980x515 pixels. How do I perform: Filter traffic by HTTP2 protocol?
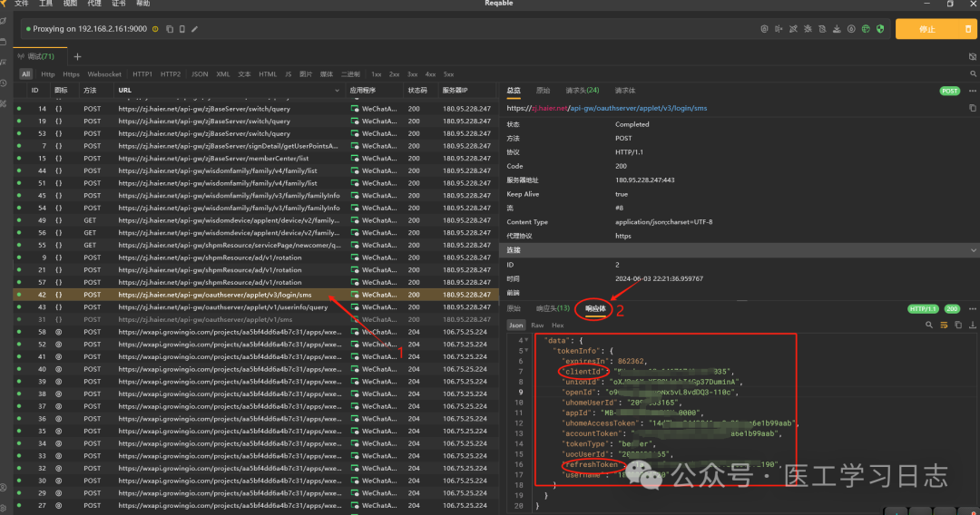[x=170, y=74]
